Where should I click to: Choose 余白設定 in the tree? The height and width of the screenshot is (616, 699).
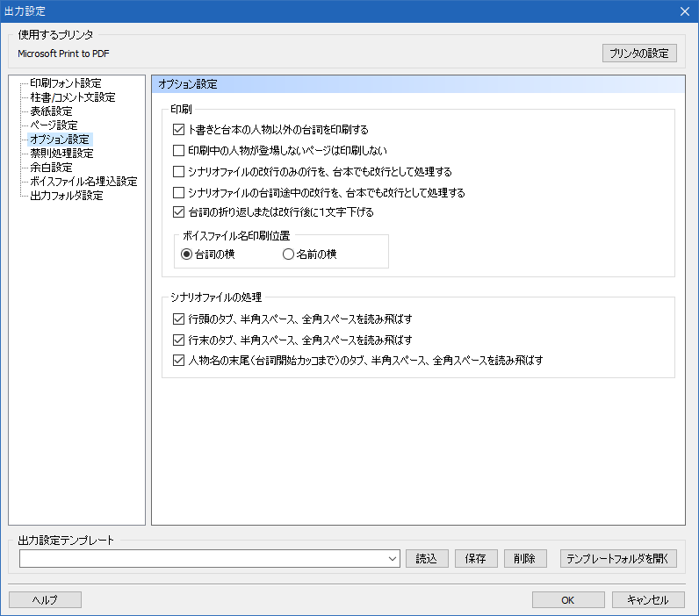pos(51,168)
